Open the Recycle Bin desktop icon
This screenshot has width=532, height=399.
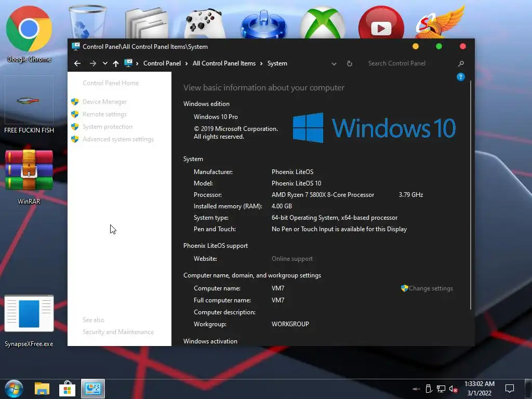(x=87, y=21)
